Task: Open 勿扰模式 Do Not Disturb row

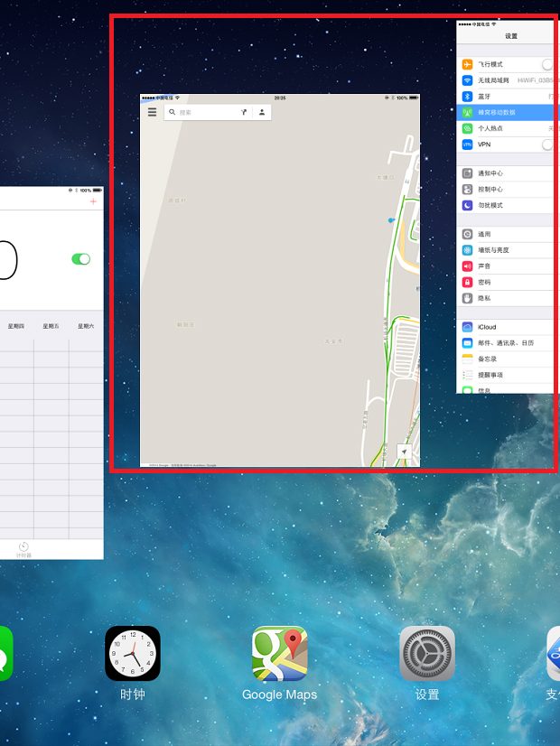Action: coord(506,205)
